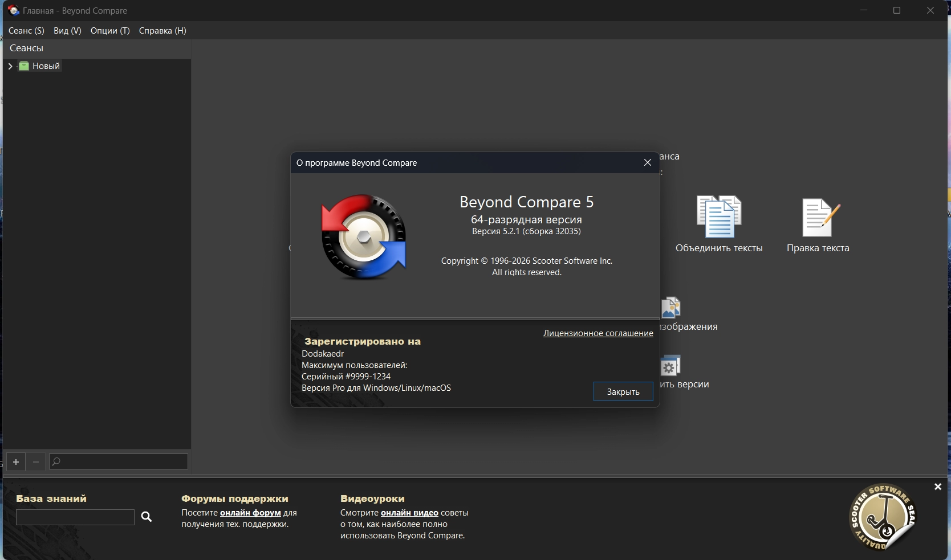
Task: Click the Серийный #9999-1234 text
Action: coord(346,377)
